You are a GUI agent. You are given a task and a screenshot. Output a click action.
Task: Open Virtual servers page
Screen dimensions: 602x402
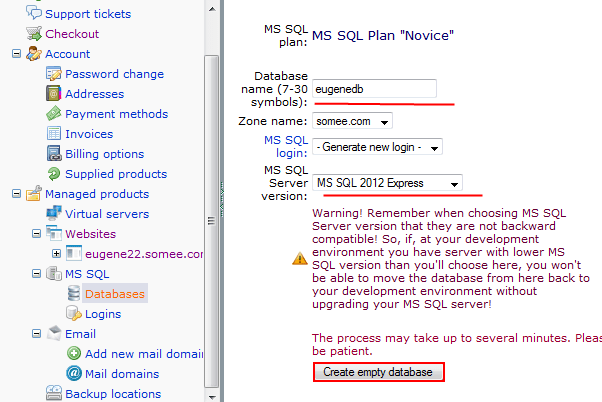[107, 213]
